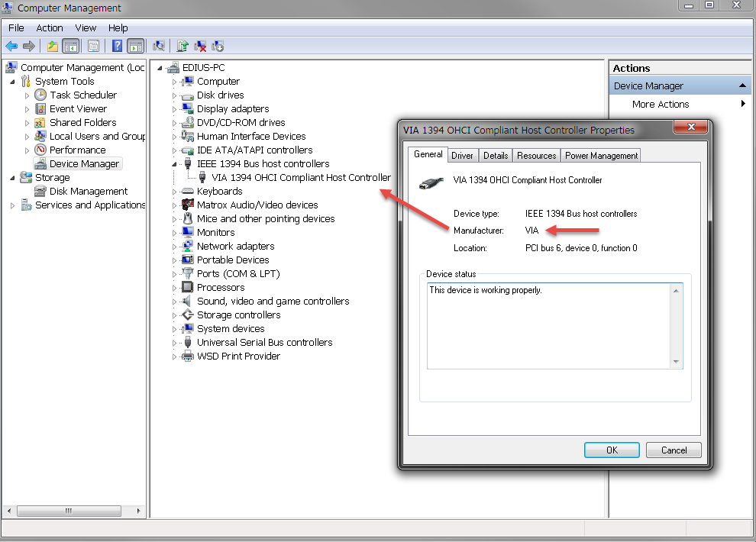Toggle Show/Hide Console Tree toolbar button
This screenshot has height=542, width=756.
point(70,47)
